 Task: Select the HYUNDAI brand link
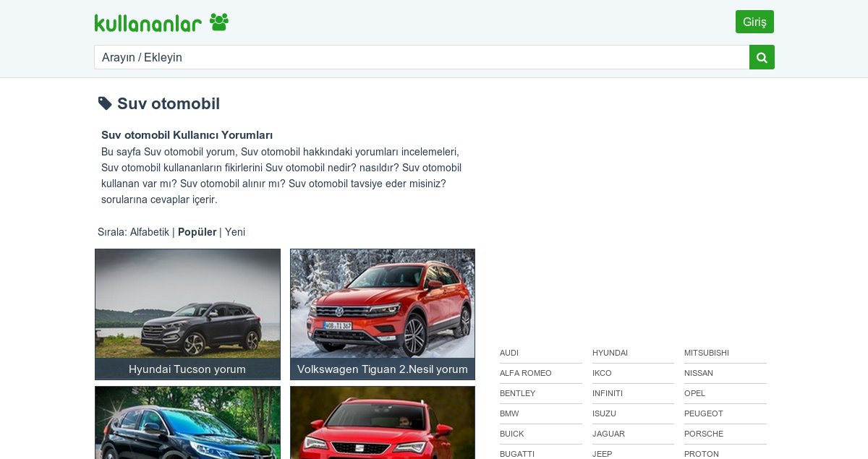coord(610,353)
